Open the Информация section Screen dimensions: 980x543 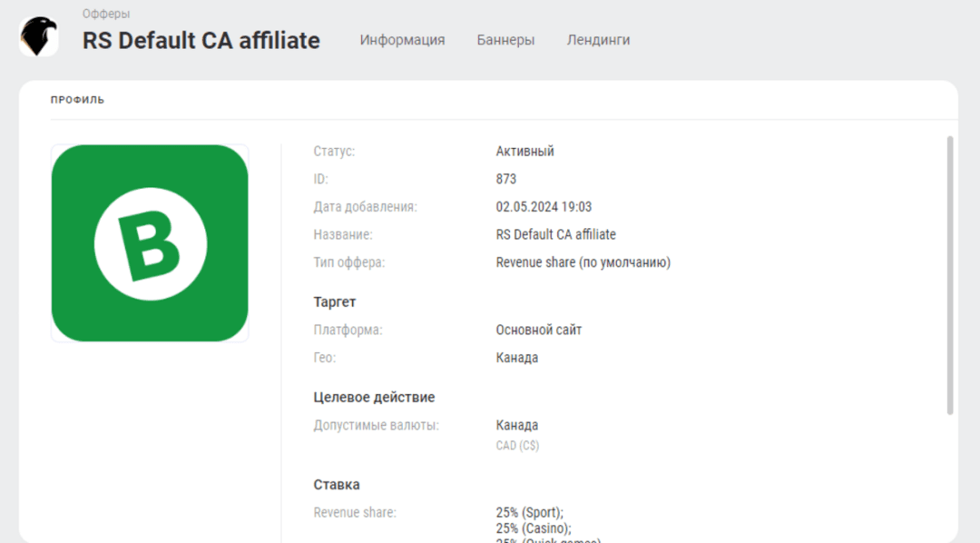pos(403,40)
